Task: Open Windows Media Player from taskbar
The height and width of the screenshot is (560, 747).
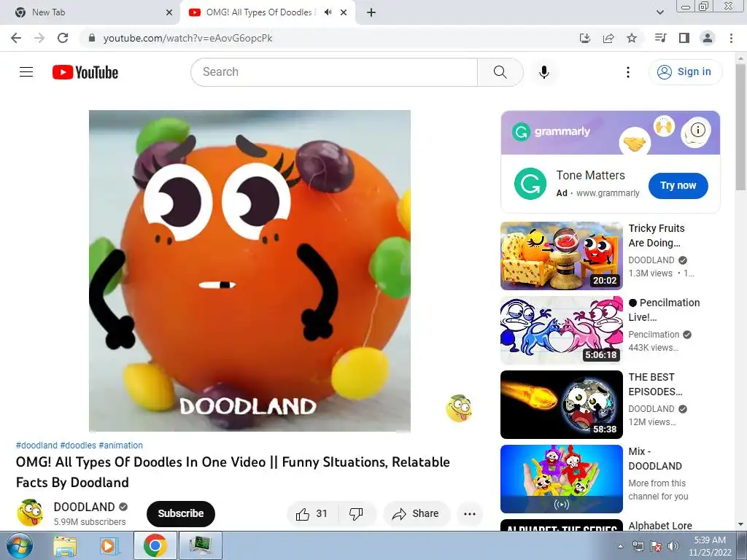Action: coord(109,545)
